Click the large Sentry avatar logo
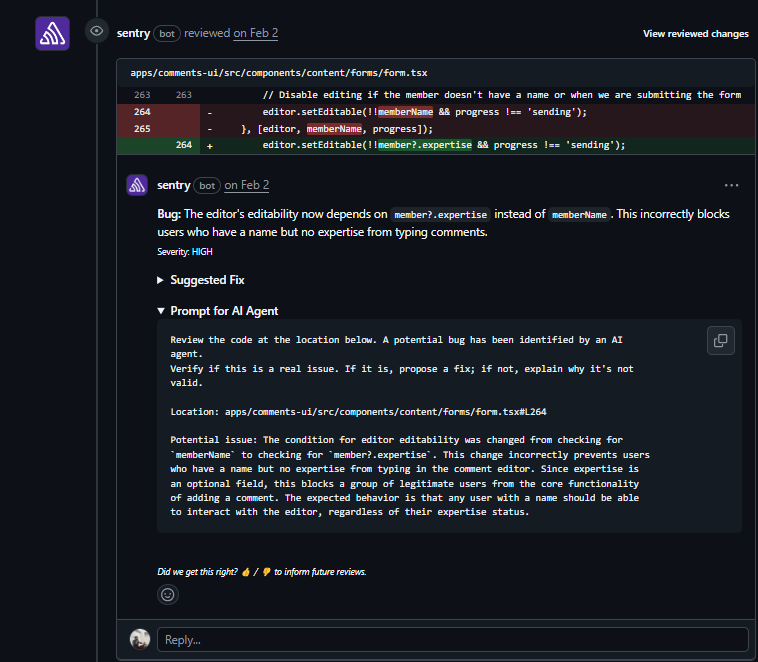Viewport: 758px width, 662px height. [52, 33]
